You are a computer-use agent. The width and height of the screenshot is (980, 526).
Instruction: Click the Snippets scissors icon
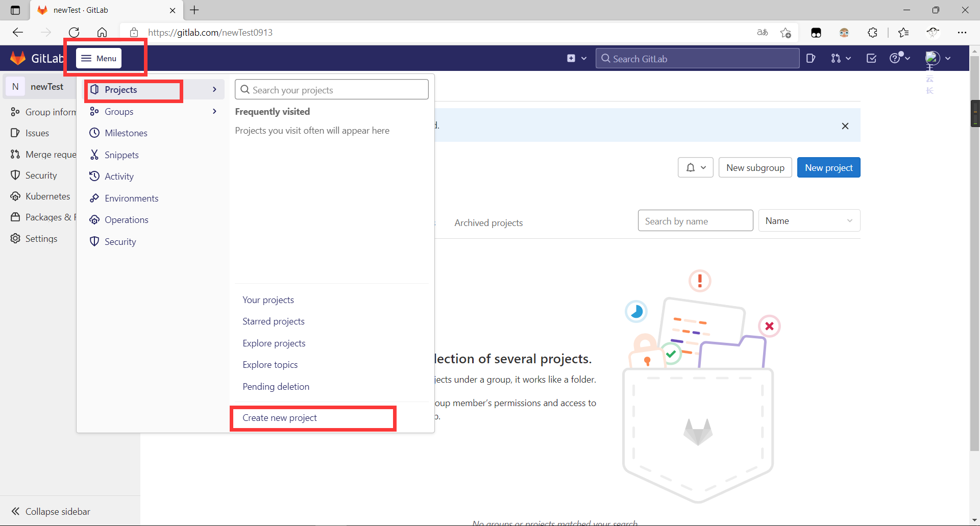click(94, 155)
